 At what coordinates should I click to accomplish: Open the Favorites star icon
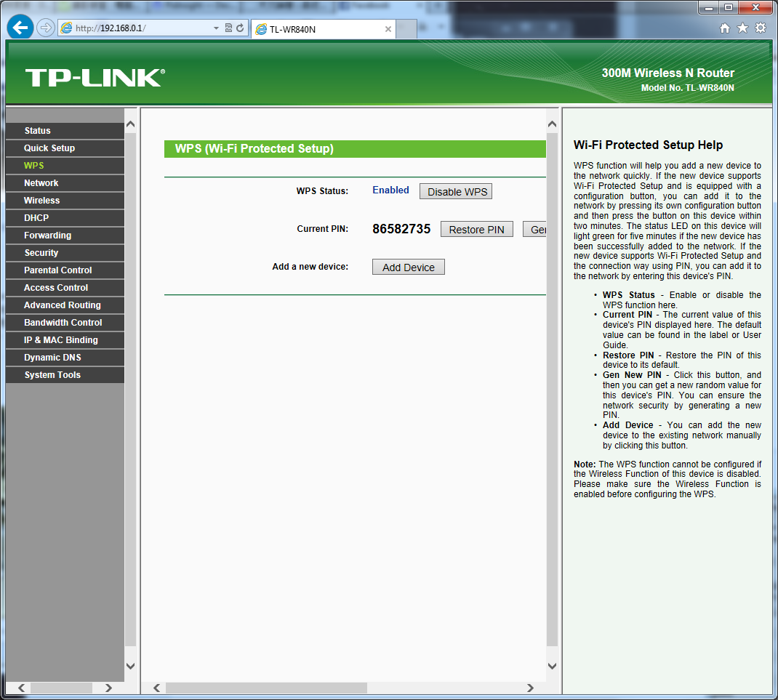(742, 28)
